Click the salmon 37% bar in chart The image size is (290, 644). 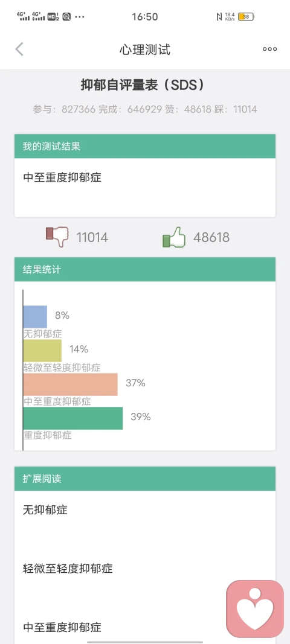[70, 384]
